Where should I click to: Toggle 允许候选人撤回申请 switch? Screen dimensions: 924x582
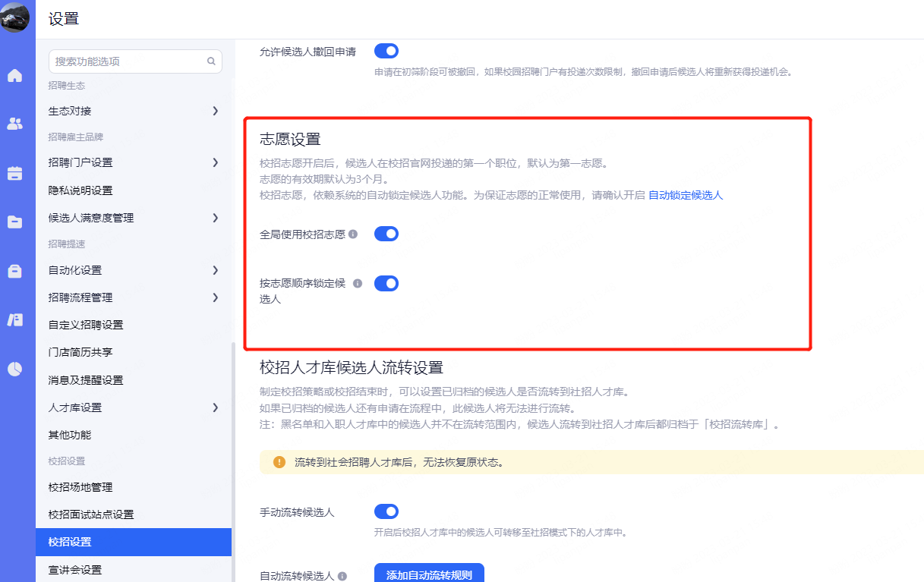pos(386,52)
